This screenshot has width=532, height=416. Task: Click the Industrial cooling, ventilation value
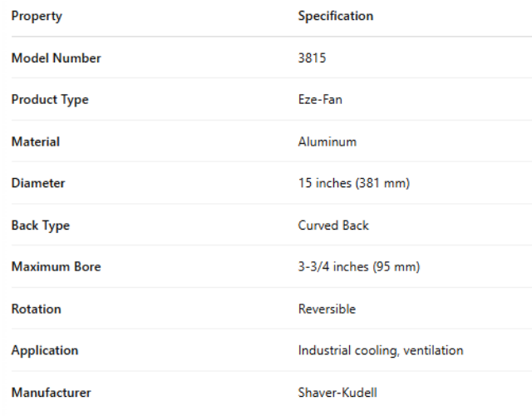click(x=381, y=350)
